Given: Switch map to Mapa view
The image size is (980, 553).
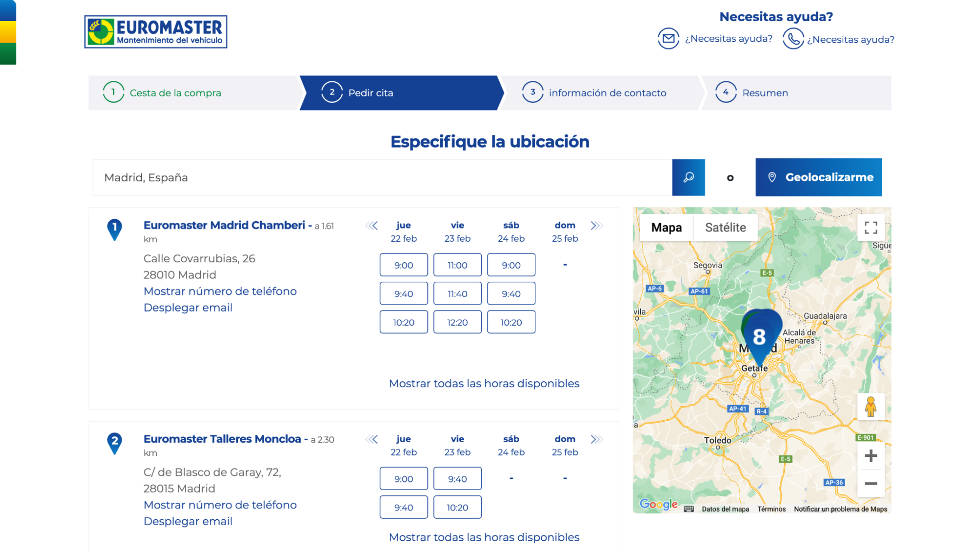Looking at the screenshot, I should tap(666, 227).
